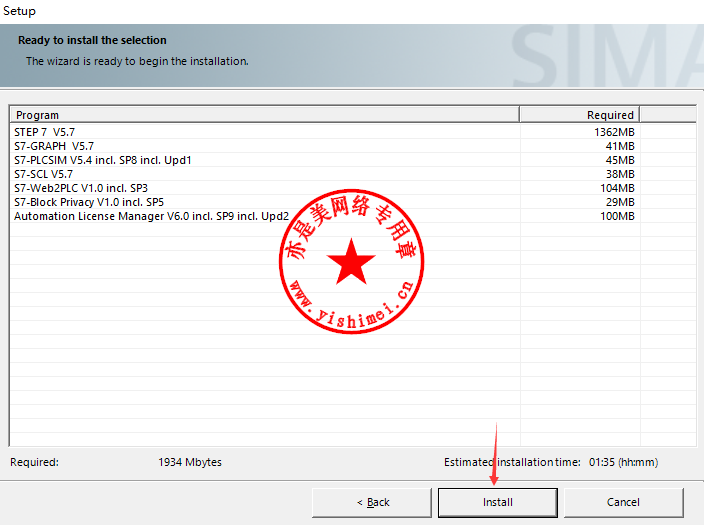The width and height of the screenshot is (704, 525).
Task: Select the Program column header
Action: (x=264, y=115)
